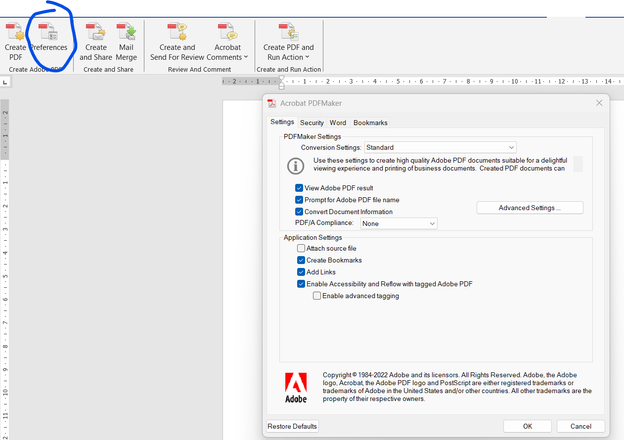Open the PDF/A Compliance dropdown
The height and width of the screenshot is (440, 624).
point(399,224)
